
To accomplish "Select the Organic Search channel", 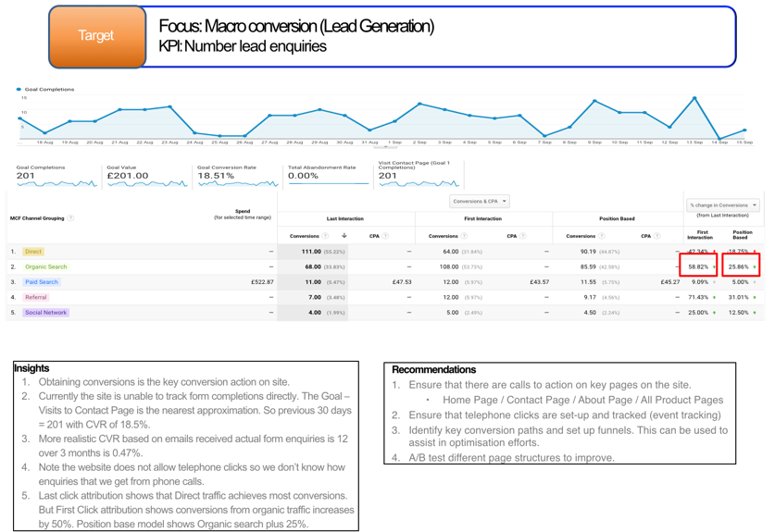I will click(45, 266).
